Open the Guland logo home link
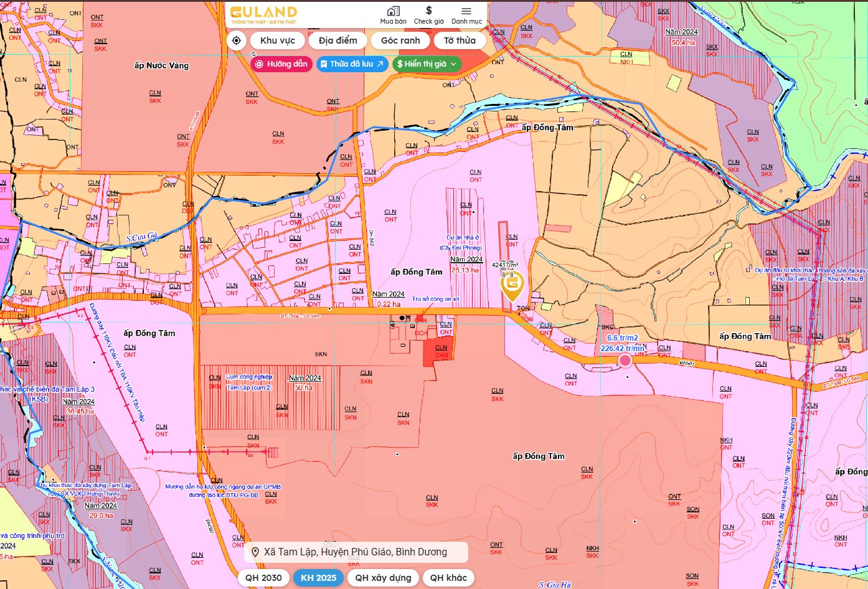The height and width of the screenshot is (589, 868). click(x=263, y=14)
